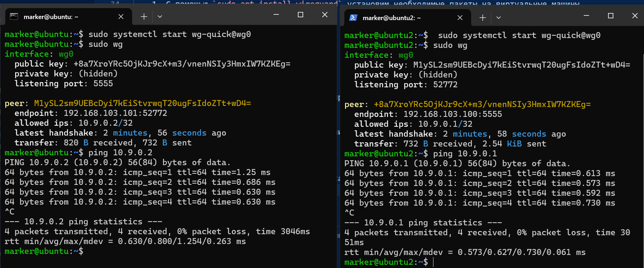Maximize the marker@ubuntu terminal window

tap(300, 15)
